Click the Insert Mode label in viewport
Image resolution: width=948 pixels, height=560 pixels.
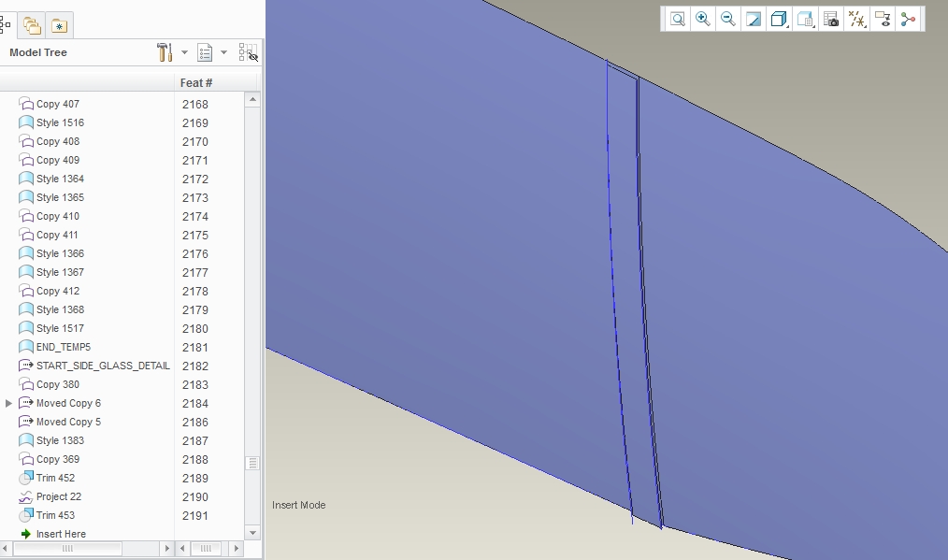pos(298,505)
